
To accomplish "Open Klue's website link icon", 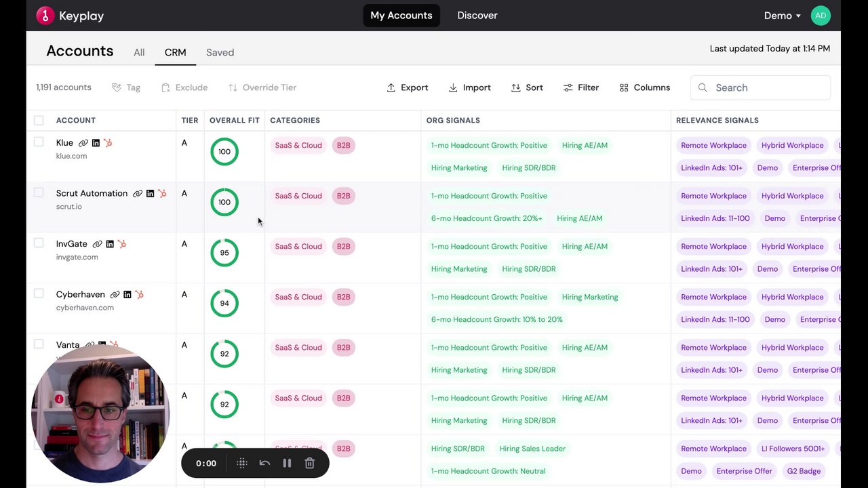I will [83, 143].
